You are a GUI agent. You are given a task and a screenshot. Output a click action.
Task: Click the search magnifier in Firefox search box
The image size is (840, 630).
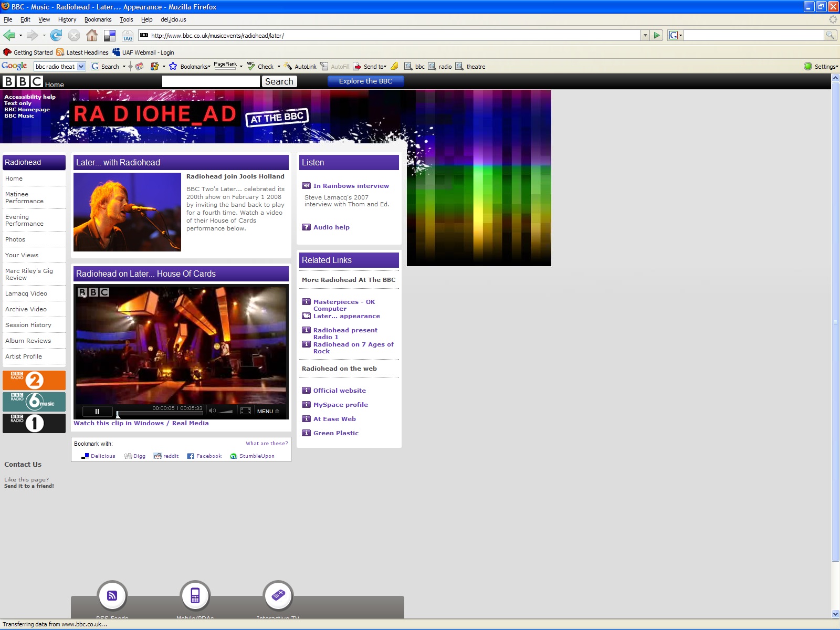[830, 35]
